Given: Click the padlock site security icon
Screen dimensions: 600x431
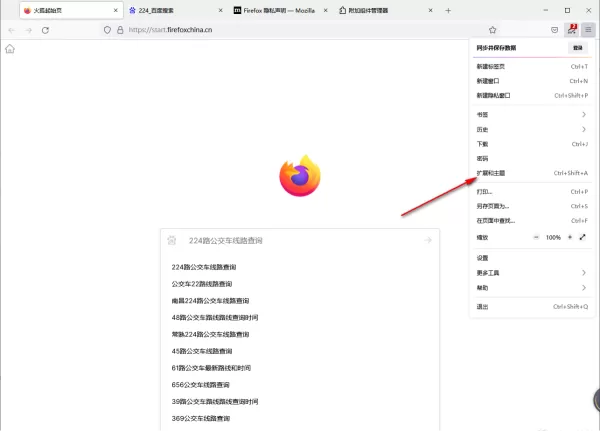Looking at the screenshot, I should pos(120,30).
